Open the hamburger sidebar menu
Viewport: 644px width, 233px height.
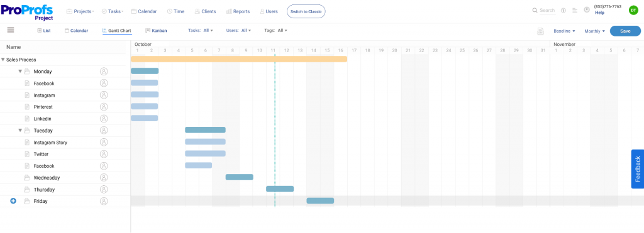pyautogui.click(x=11, y=30)
